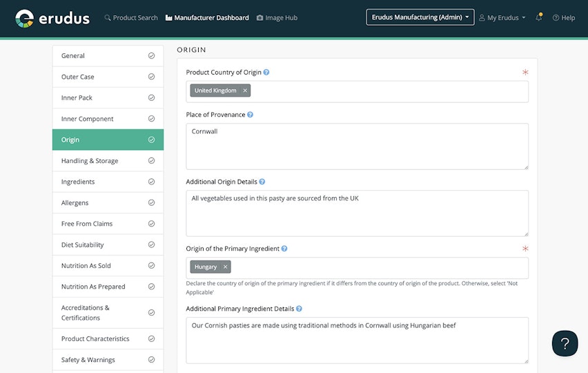
Task: Click the Place of Provenance text area
Action: pyautogui.click(x=357, y=146)
